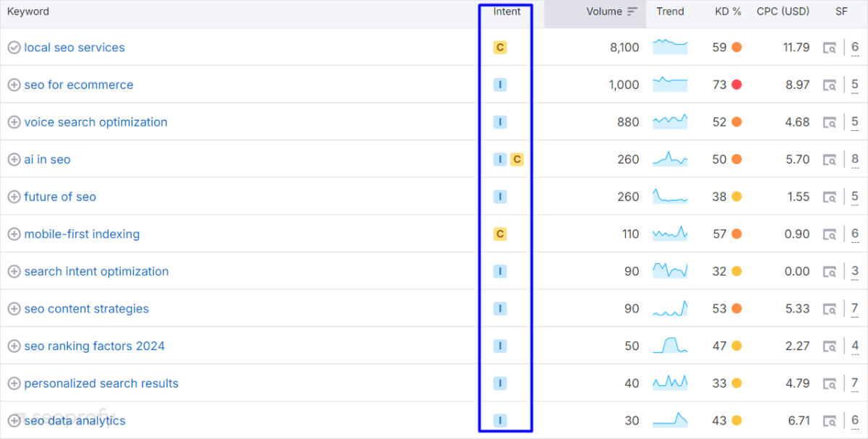This screenshot has height=439, width=868.
Task: Click plus icon for mobile-first indexing
Action: pyautogui.click(x=14, y=234)
